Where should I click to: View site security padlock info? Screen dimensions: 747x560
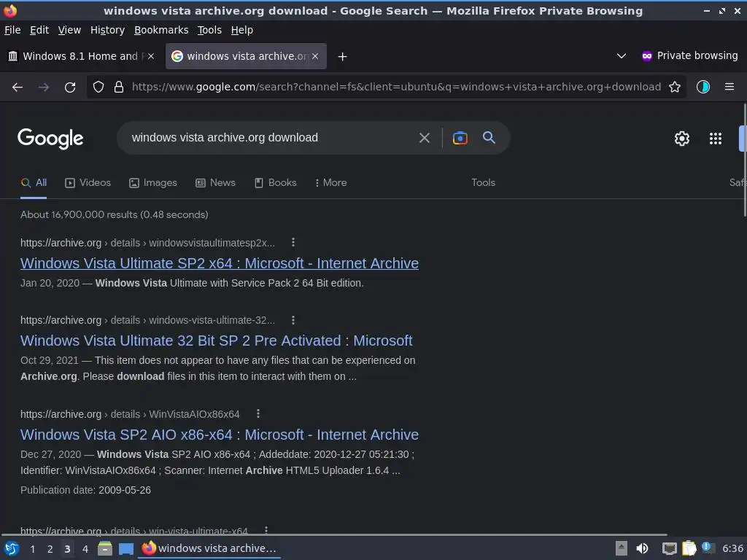[119, 87]
